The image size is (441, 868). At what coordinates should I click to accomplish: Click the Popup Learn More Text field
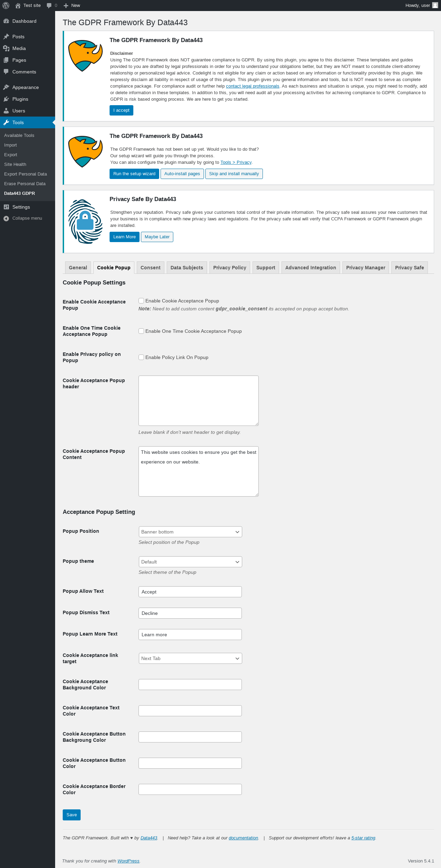[x=190, y=635]
